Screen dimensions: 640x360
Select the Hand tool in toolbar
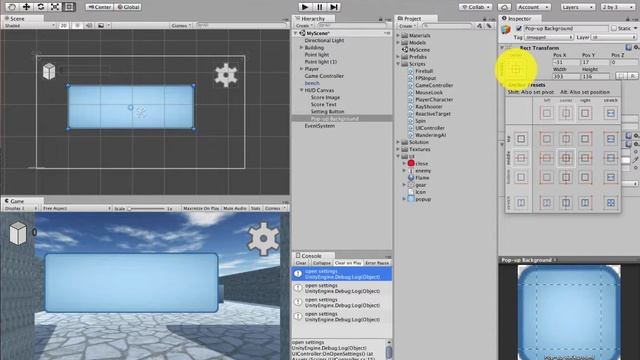click(x=12, y=7)
